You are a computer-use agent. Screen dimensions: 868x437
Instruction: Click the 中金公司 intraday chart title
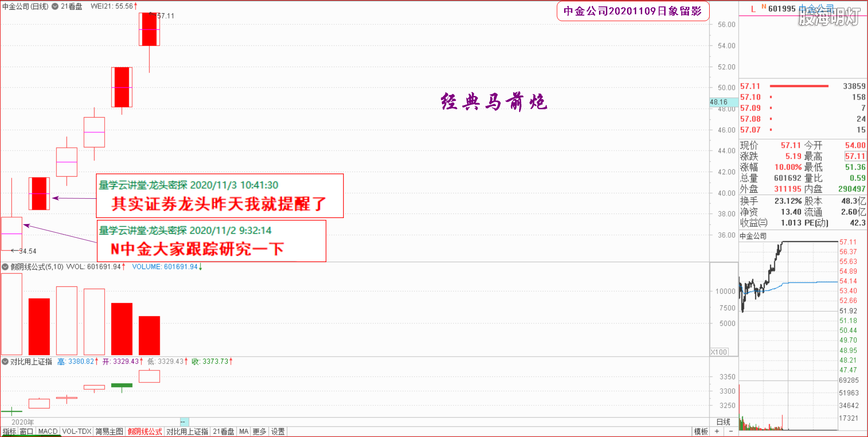(753, 236)
